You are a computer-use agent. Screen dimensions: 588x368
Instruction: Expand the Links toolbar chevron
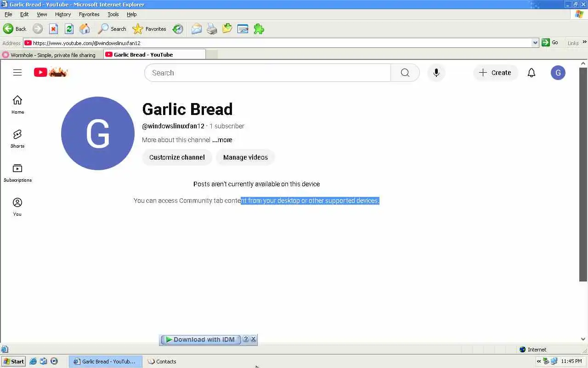(x=584, y=42)
